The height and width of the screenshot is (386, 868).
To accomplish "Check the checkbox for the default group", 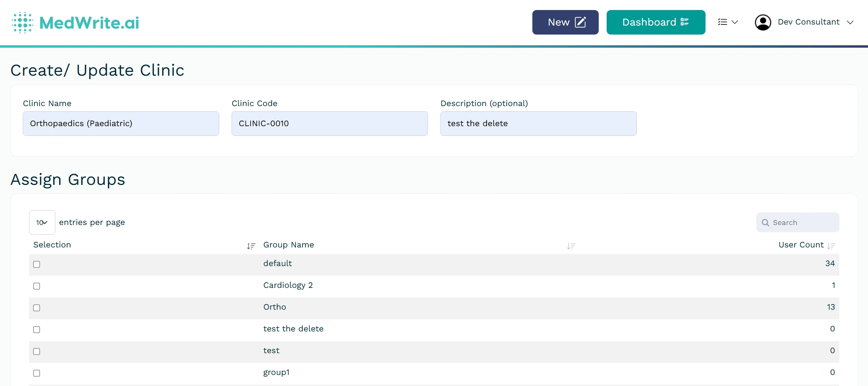I will click(36, 264).
